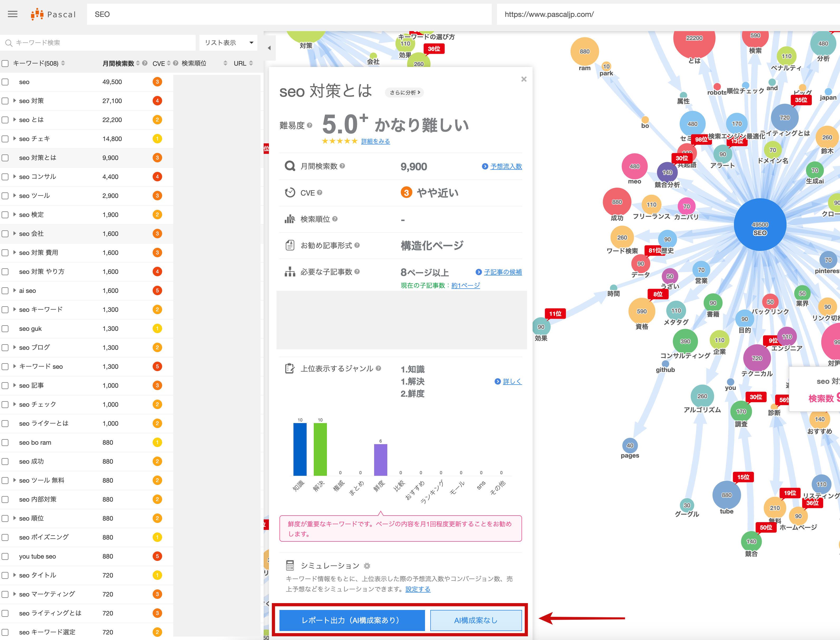Click the calculator icon beside シミュレーション
Image resolution: width=840 pixels, height=640 pixels.
click(x=290, y=565)
